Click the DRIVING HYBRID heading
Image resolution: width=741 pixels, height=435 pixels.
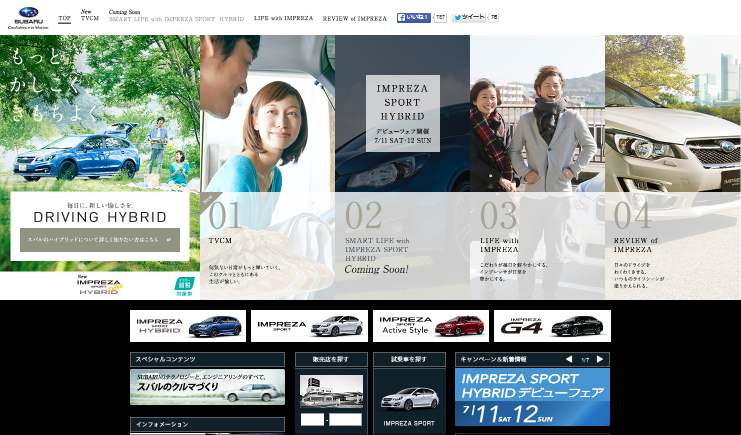100,217
